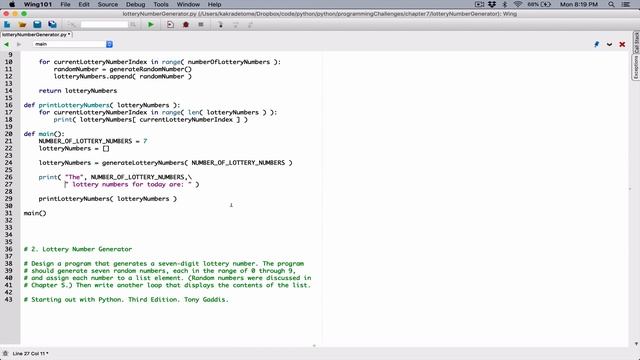Open a file using folder icon

coord(22,24)
